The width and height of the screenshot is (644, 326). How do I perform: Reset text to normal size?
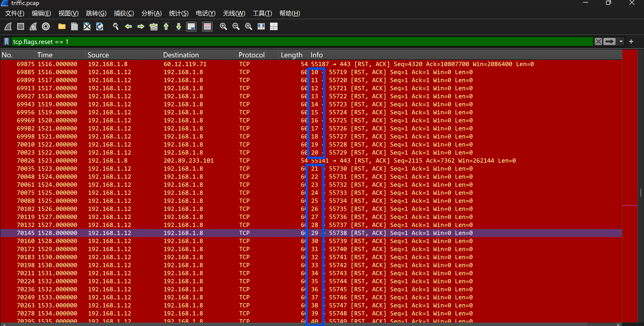click(x=249, y=26)
